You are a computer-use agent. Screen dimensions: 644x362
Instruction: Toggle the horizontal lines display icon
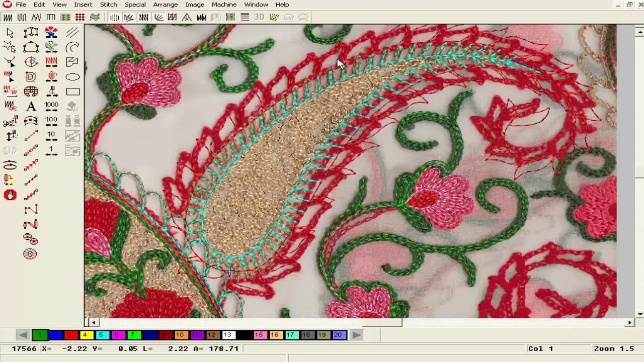coord(245,18)
